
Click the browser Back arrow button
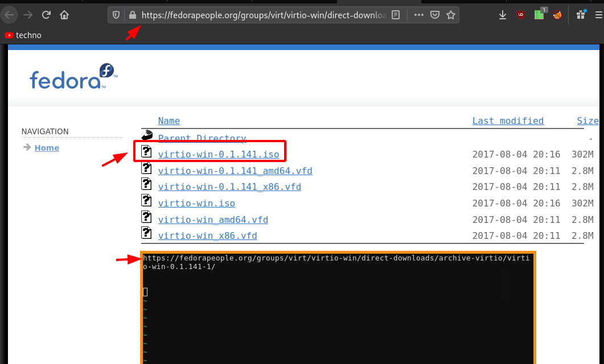[x=9, y=15]
